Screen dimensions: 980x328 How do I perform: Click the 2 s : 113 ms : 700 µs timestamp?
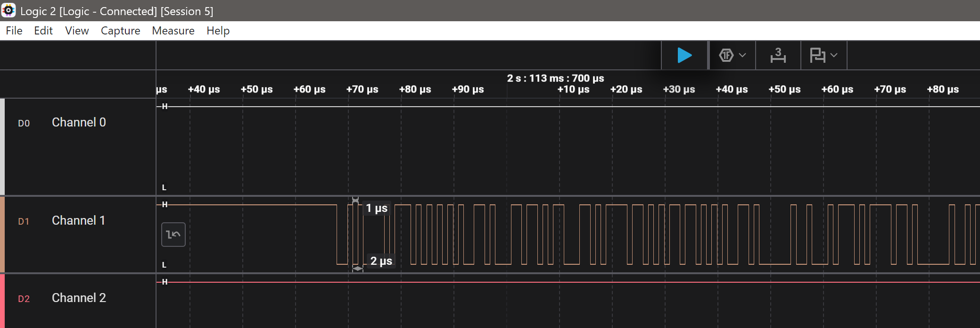pos(555,78)
